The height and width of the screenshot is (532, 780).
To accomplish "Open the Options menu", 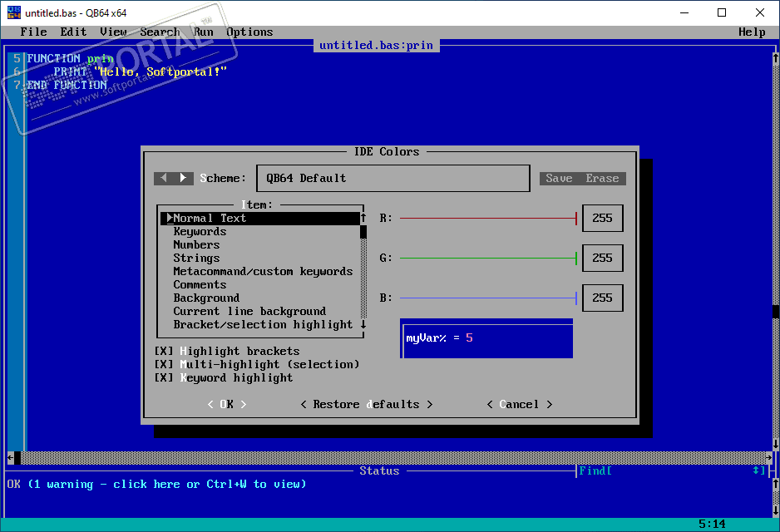I will click(249, 32).
